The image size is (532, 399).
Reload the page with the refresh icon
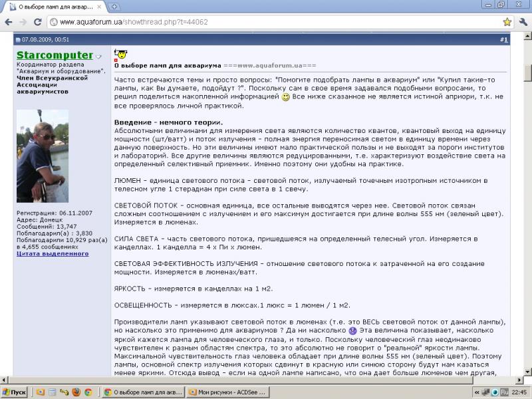(38, 22)
